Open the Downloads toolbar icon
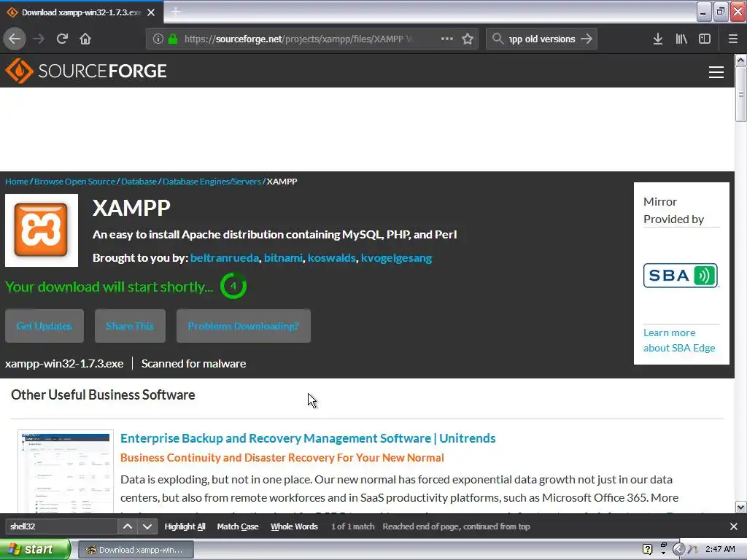The image size is (747, 560). tap(658, 39)
